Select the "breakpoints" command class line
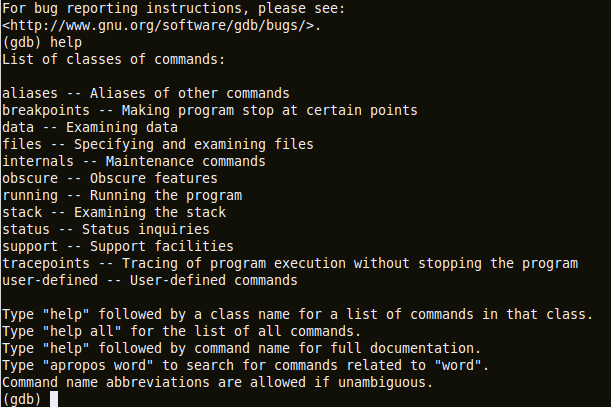Viewport: 611px width, 407px height. pyautogui.click(x=209, y=110)
